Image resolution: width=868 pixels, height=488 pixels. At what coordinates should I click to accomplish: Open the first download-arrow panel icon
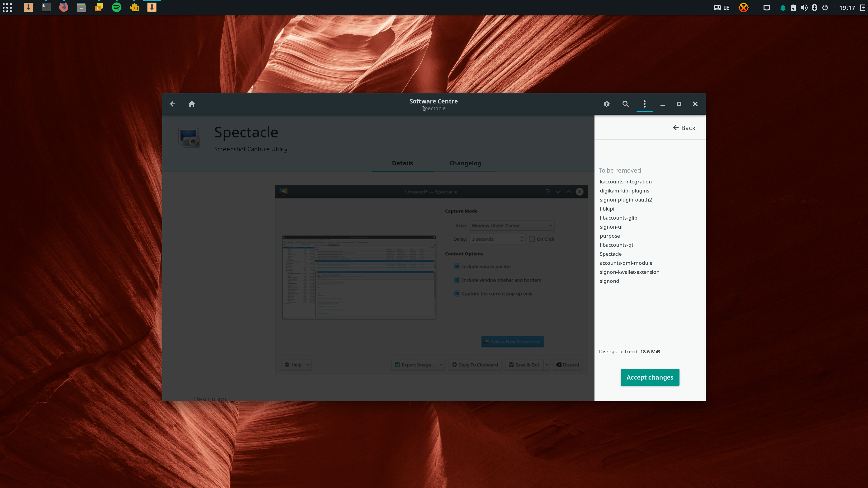(28, 7)
